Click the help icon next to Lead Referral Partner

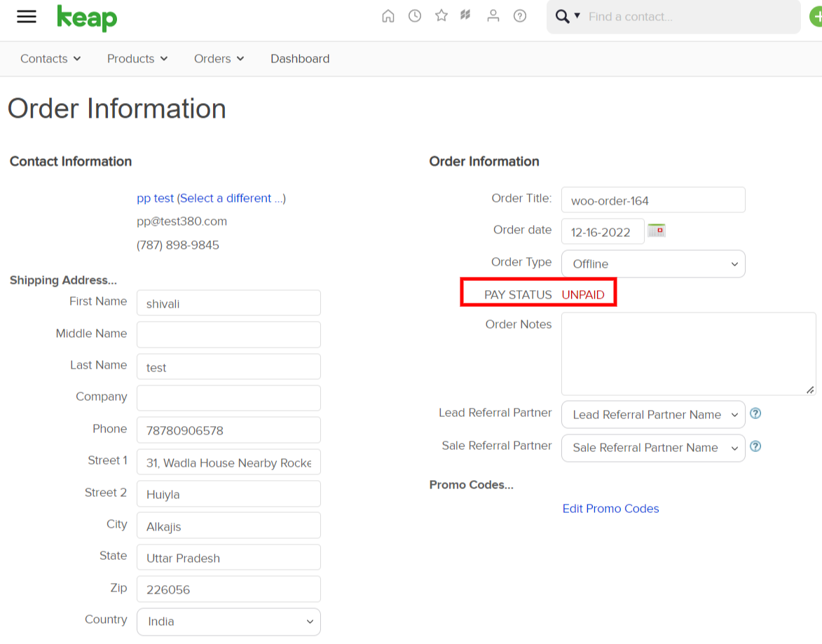tap(755, 413)
